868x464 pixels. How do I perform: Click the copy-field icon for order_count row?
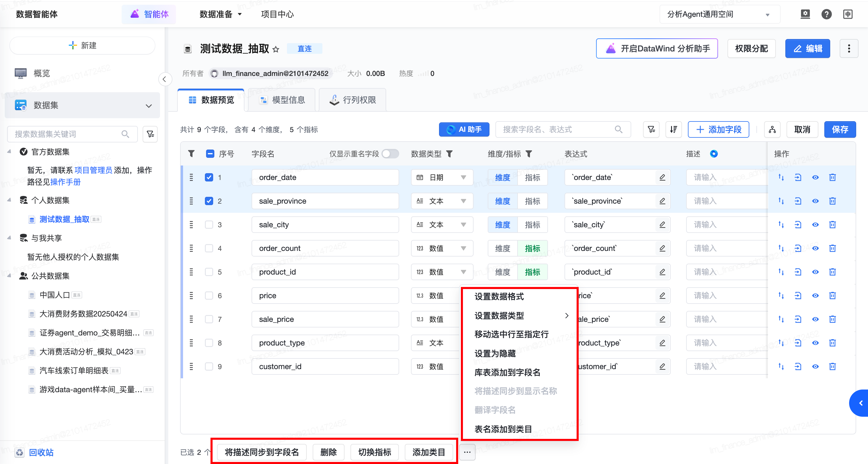pyautogui.click(x=797, y=249)
